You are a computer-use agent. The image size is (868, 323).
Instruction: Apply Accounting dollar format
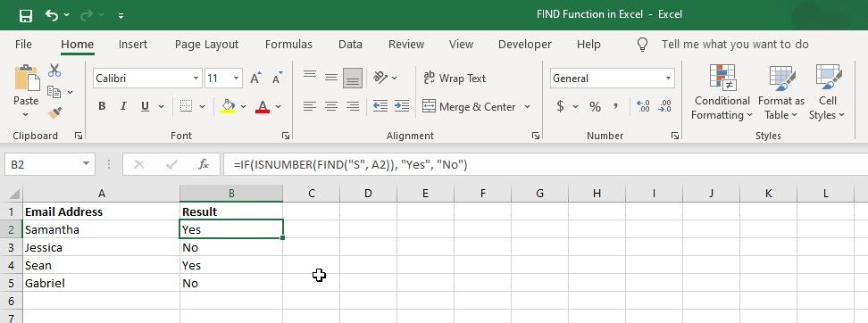tap(560, 106)
